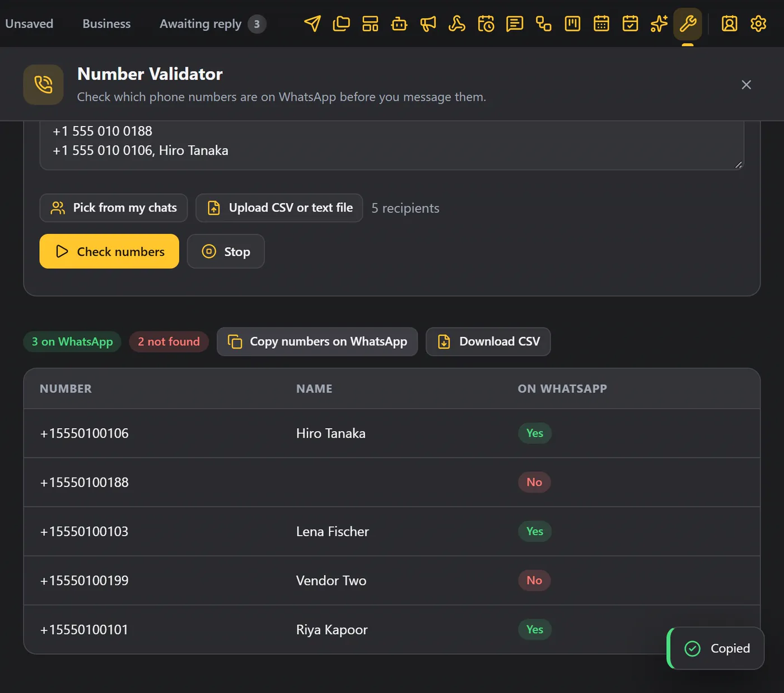The height and width of the screenshot is (693, 784).
Task: Click the Stop button
Action: (x=226, y=251)
